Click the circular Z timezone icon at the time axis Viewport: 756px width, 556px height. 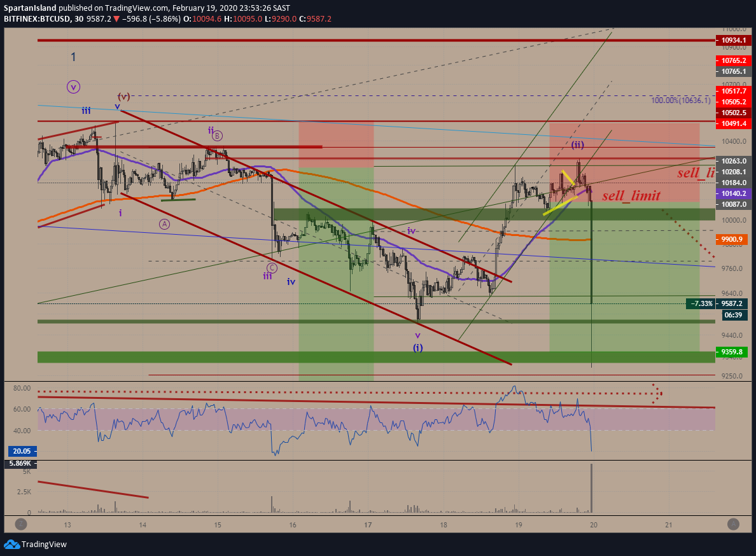click(21, 524)
